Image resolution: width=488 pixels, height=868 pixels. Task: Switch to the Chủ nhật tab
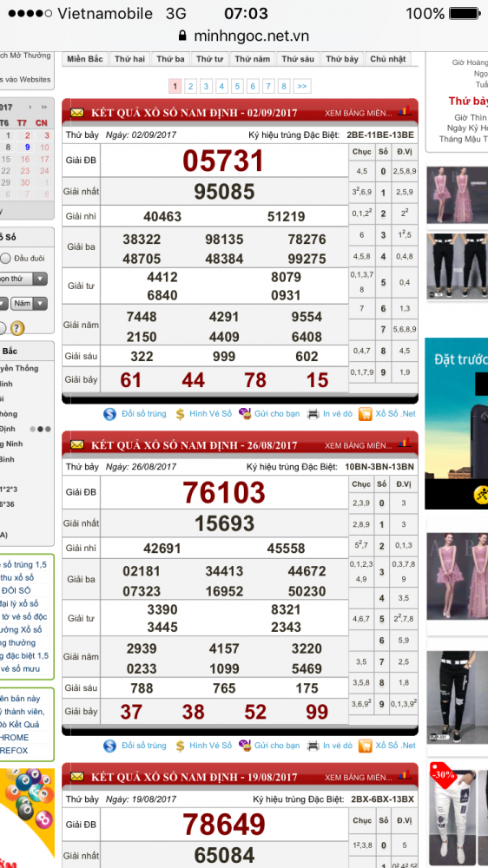[x=388, y=59]
